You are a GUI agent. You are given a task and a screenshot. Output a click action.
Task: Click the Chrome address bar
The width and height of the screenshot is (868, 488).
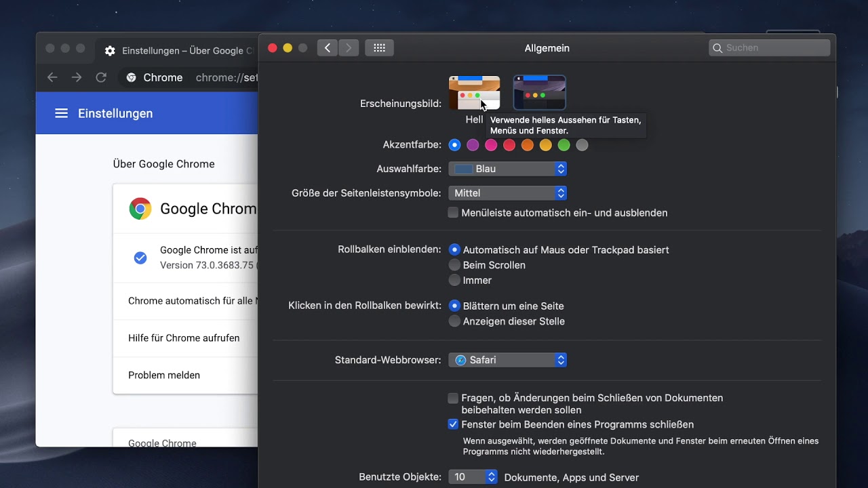click(189, 78)
